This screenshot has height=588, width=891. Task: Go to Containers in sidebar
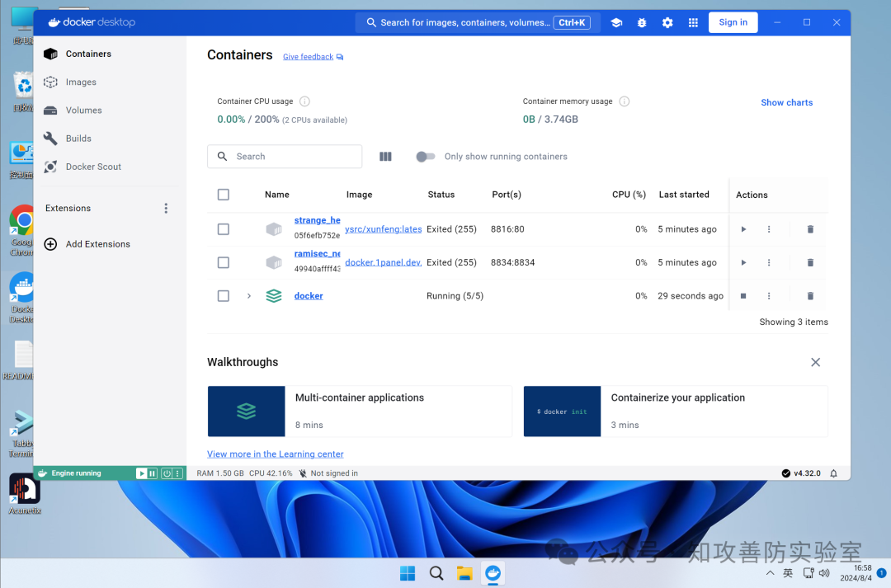[109, 54]
